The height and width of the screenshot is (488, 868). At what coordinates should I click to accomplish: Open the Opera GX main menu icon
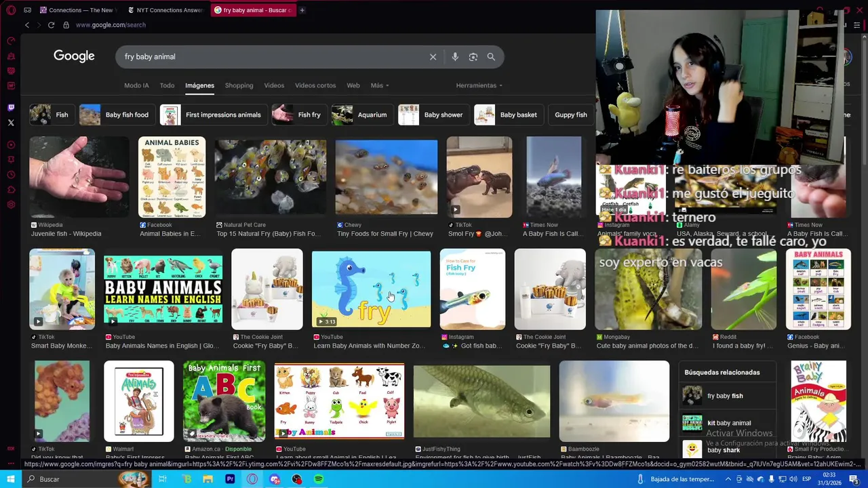tap(11, 10)
